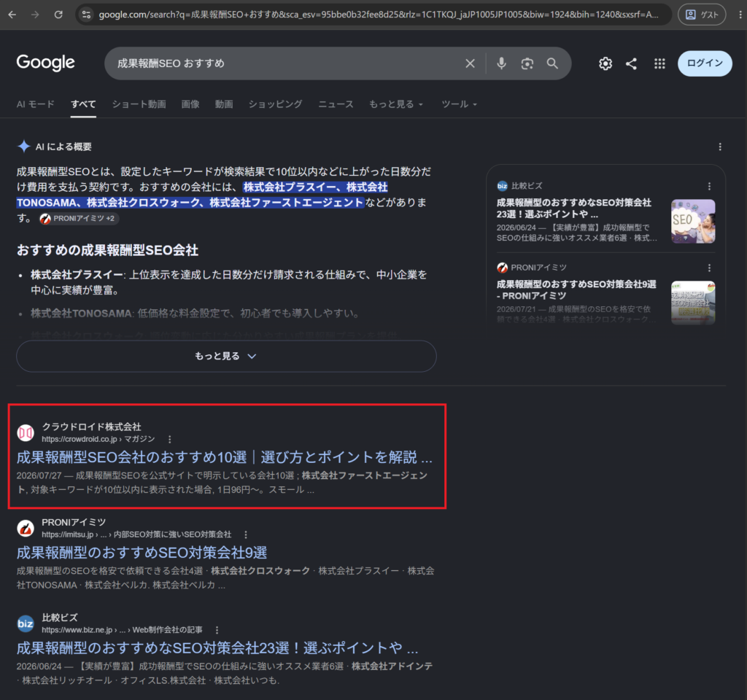747x700 pixels.
Task: Click the 比較ビズ icon in source card
Action: pyautogui.click(x=502, y=186)
